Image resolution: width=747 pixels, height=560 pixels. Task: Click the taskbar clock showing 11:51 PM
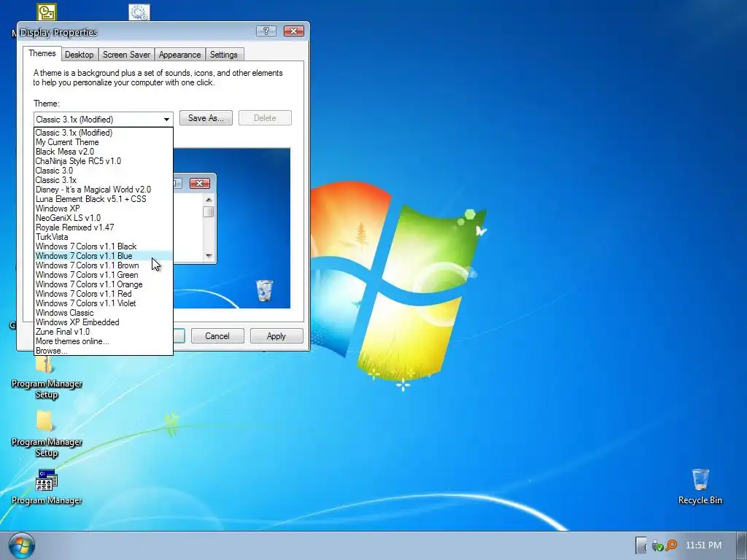point(703,545)
